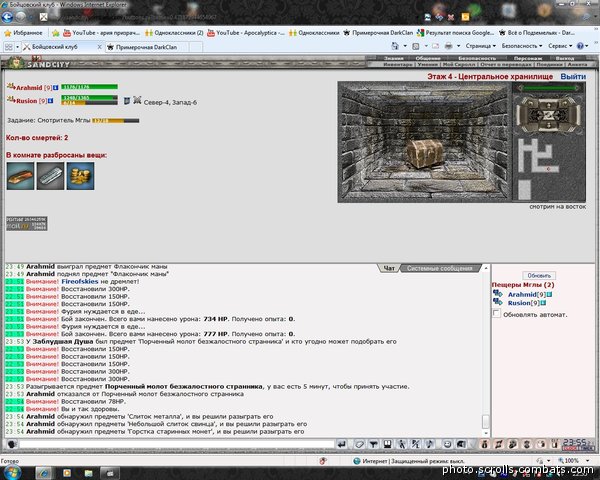Open browser Безопасность dropdown in command bar
The height and width of the screenshot is (480, 600).
point(522,46)
